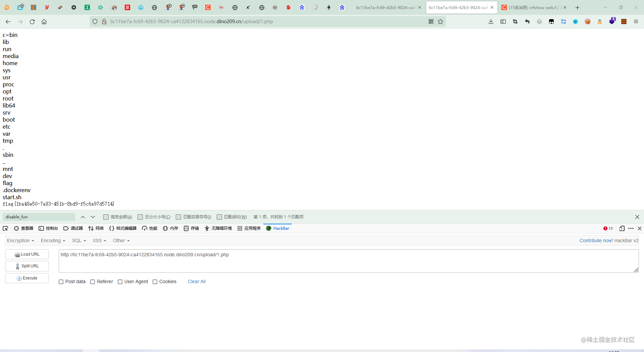Open the red Y pinned tab

pyautogui.click(x=47, y=7)
